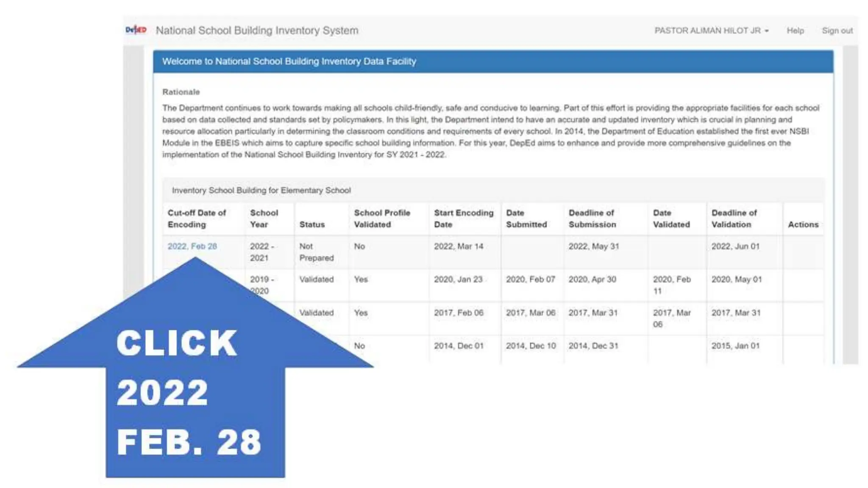The image size is (868, 488).
Task: Select the 2022, Mar 14 start date cell
Action: tap(458, 246)
